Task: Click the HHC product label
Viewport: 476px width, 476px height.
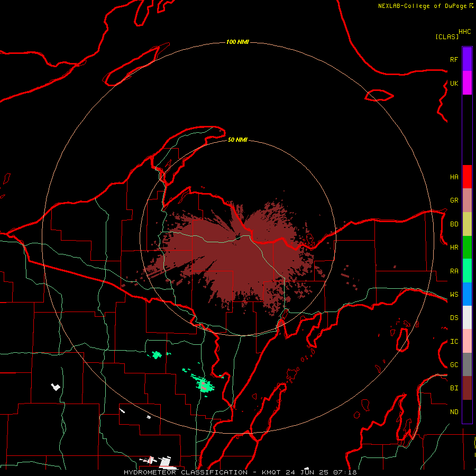Action: [464, 32]
